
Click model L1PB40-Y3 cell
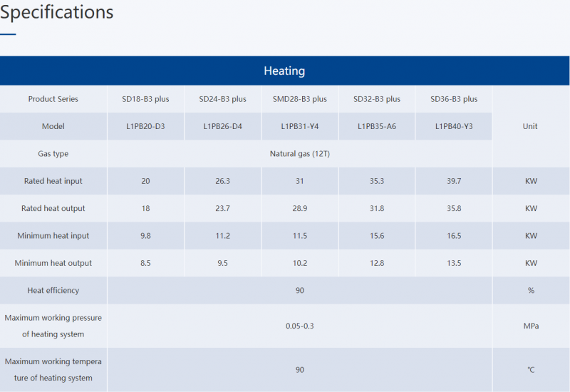tap(454, 126)
